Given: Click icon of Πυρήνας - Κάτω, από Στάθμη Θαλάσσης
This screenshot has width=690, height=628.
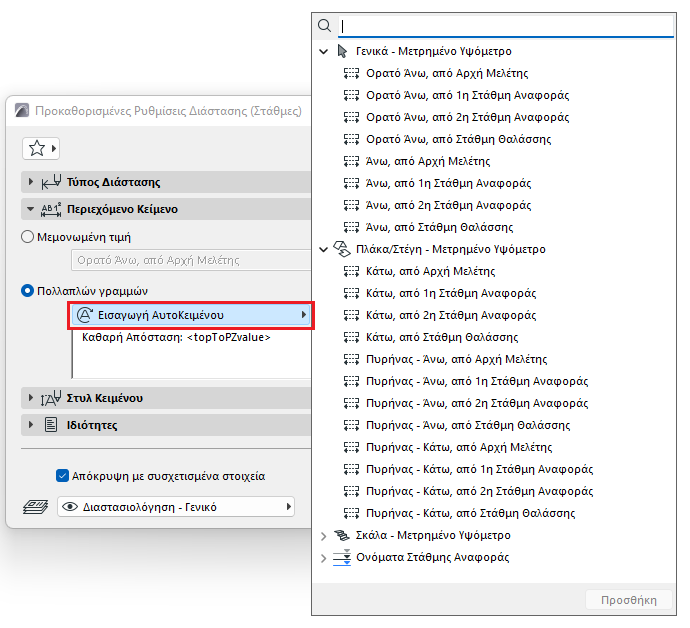Looking at the screenshot, I should click(x=351, y=513).
